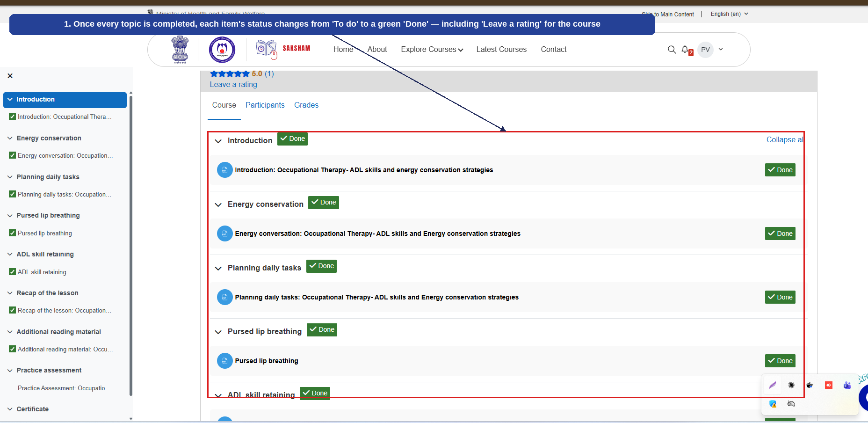
Task: Click the page icon beside Planning daily tasks activity
Action: (225, 297)
